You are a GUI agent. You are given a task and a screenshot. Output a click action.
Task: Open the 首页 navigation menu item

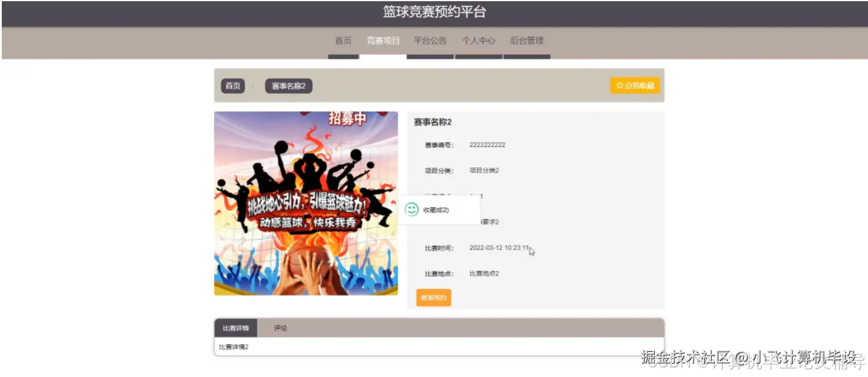[x=343, y=41]
